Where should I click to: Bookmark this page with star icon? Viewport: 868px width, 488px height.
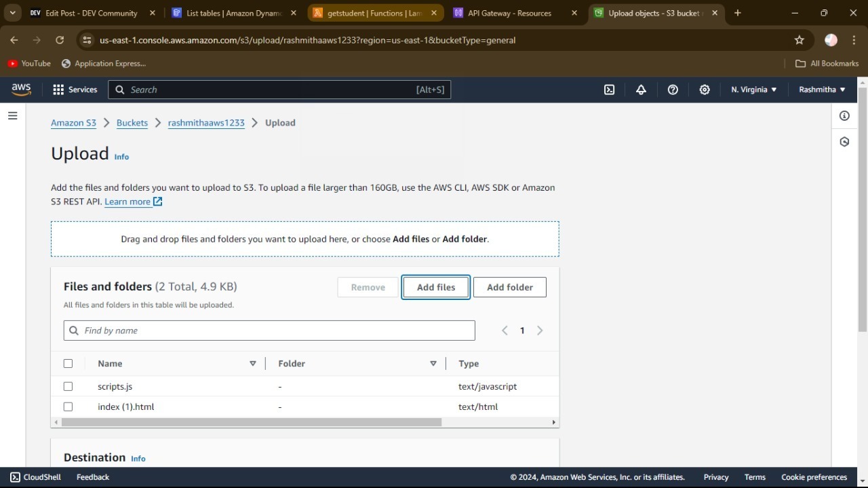pos(800,40)
